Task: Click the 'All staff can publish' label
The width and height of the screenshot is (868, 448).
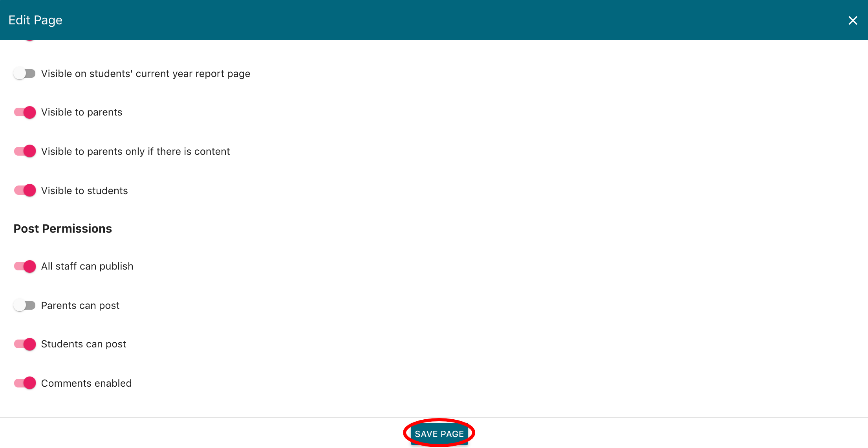Action: pos(87,266)
